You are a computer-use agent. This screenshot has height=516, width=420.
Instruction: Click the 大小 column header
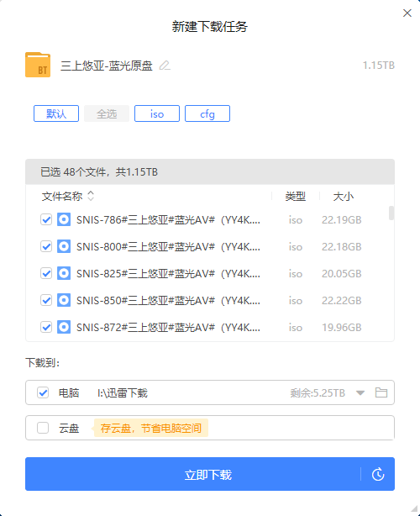[x=343, y=197]
